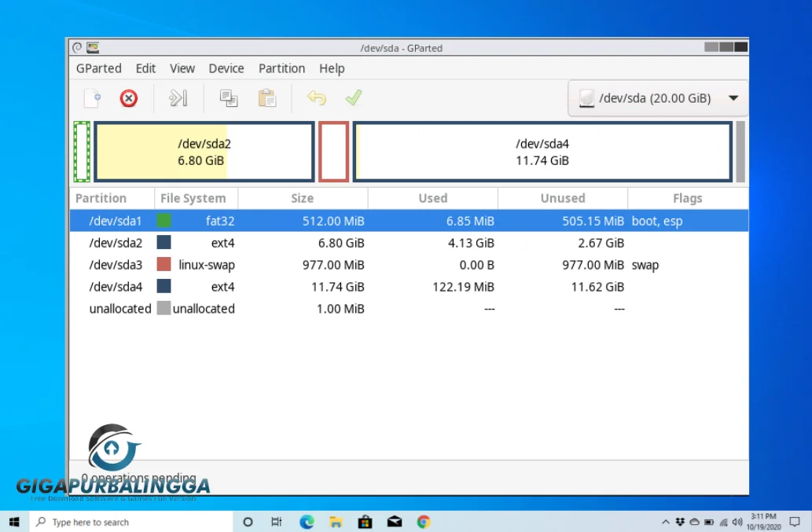Click the Copy partition toolbar icon
Viewport: 812px width, 532px height.
pyautogui.click(x=229, y=98)
